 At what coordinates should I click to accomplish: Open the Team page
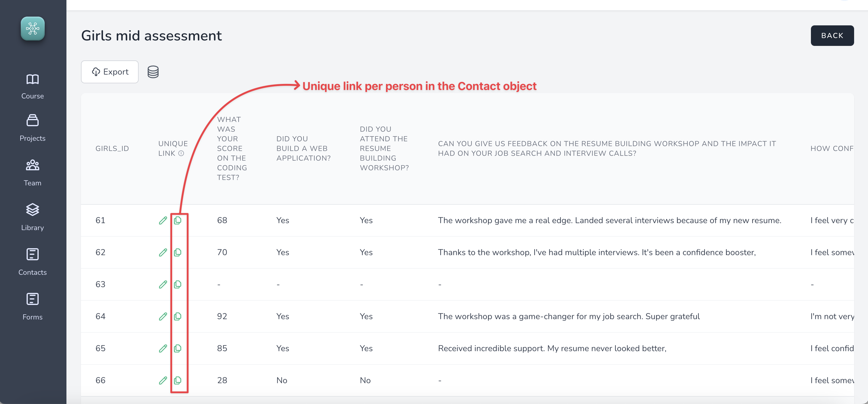click(33, 173)
